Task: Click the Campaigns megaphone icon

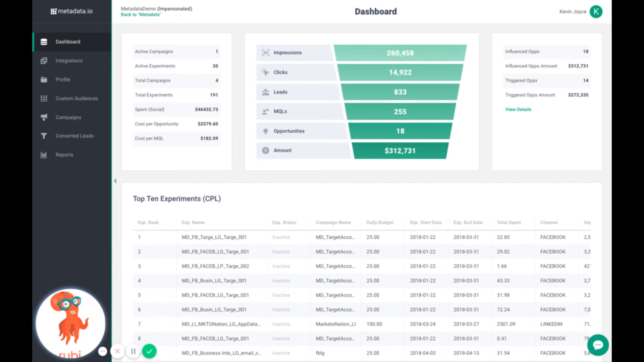Action: (44, 117)
